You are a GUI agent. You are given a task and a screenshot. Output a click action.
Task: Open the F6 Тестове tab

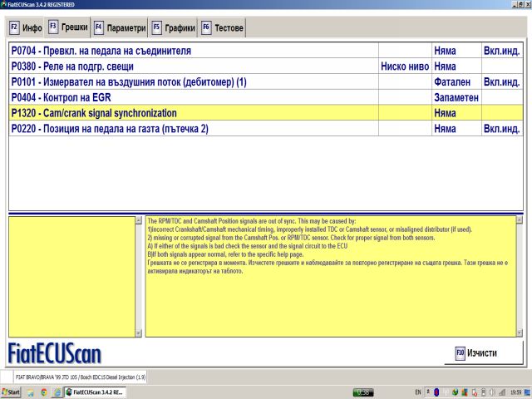click(x=222, y=27)
